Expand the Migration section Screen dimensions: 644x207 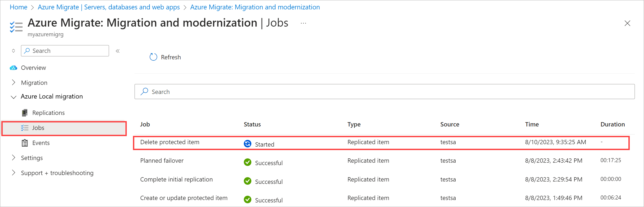click(13, 82)
